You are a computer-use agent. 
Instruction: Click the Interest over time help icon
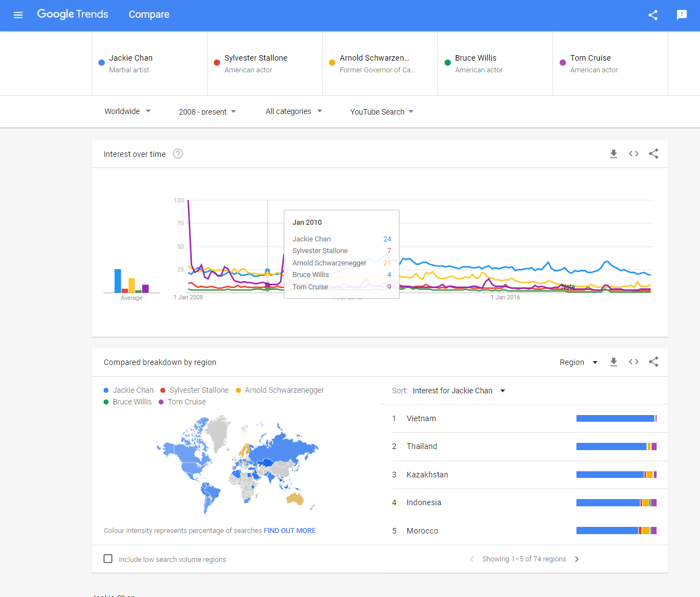click(x=178, y=154)
